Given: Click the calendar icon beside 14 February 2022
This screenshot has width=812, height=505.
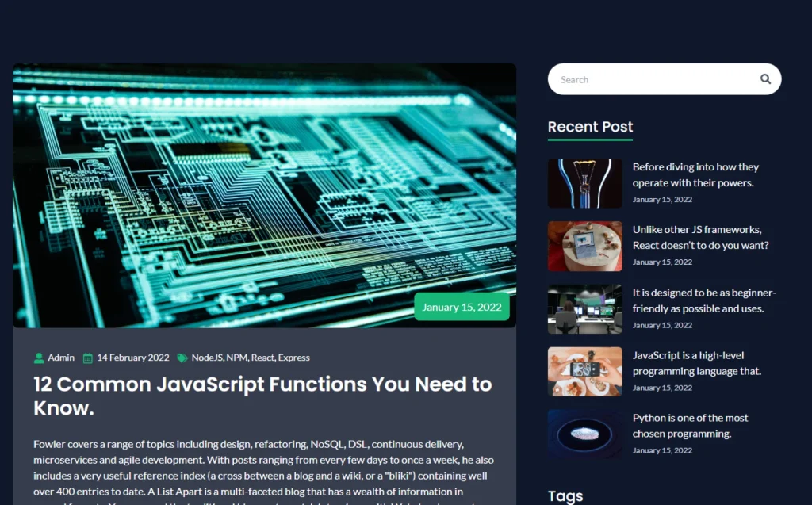Looking at the screenshot, I should coord(88,358).
